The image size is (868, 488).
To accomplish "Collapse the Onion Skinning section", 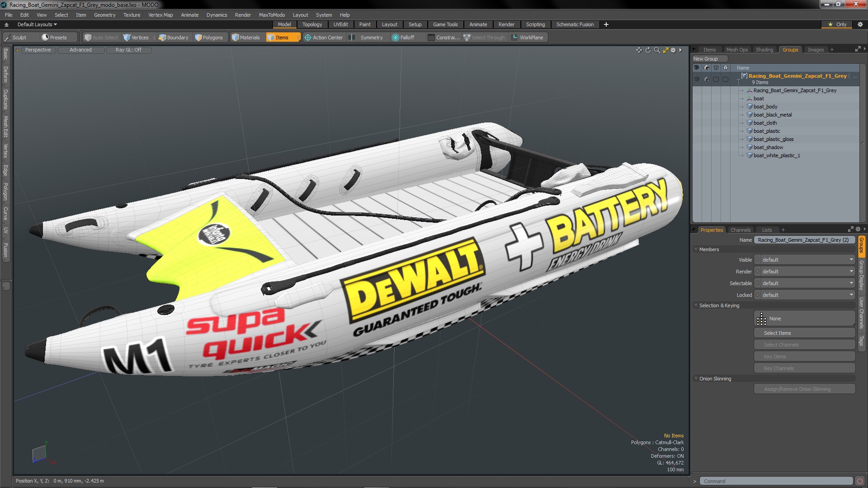I will coord(696,379).
